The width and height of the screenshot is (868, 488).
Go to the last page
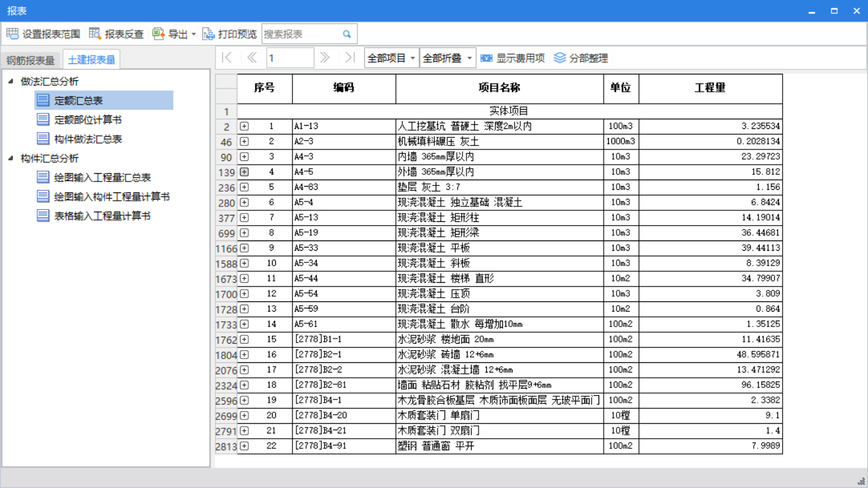point(350,58)
